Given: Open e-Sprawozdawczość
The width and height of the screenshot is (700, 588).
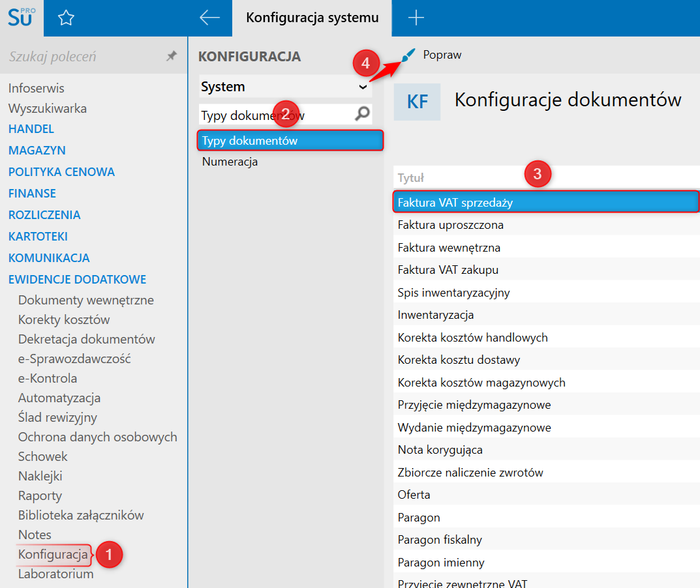Looking at the screenshot, I should coord(74,359).
